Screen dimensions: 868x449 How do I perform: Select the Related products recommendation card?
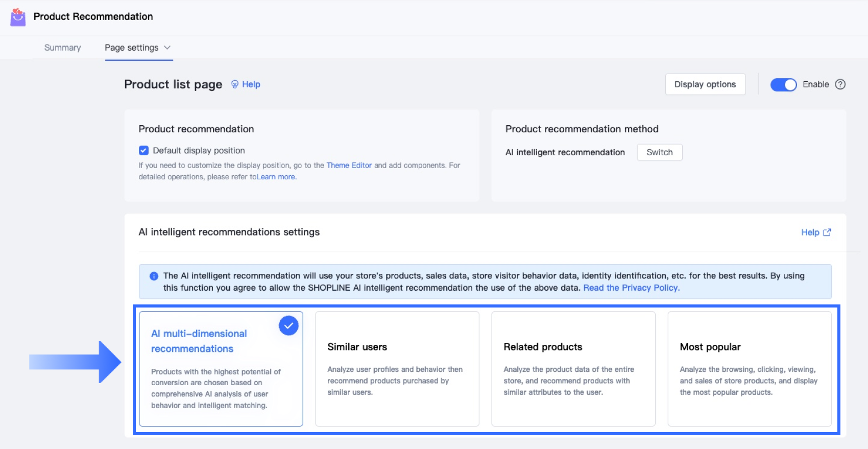coord(573,369)
